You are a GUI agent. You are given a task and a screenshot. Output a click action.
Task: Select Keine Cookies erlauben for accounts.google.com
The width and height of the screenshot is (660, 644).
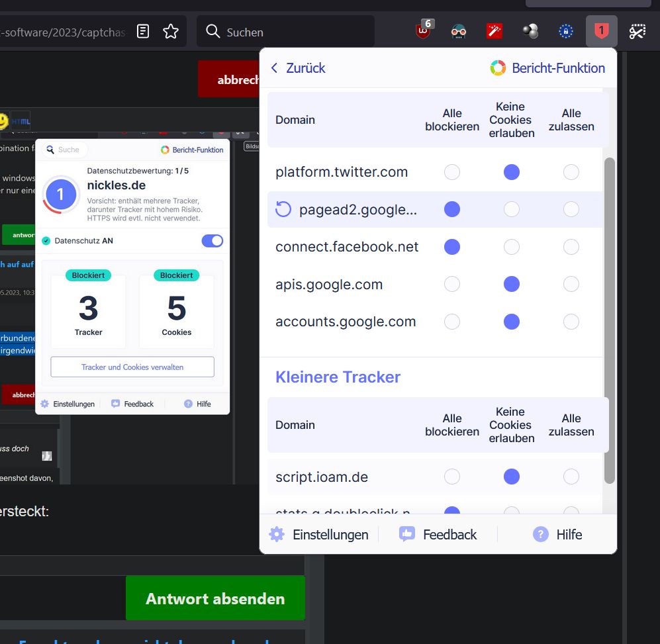coord(512,322)
